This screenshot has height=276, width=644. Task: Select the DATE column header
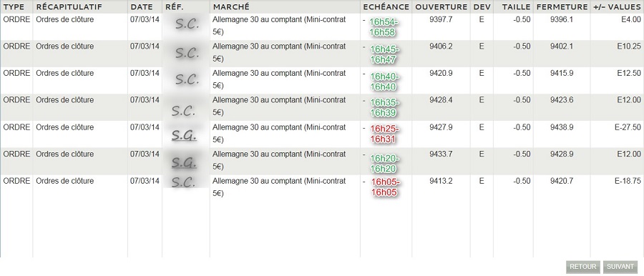coord(142,7)
